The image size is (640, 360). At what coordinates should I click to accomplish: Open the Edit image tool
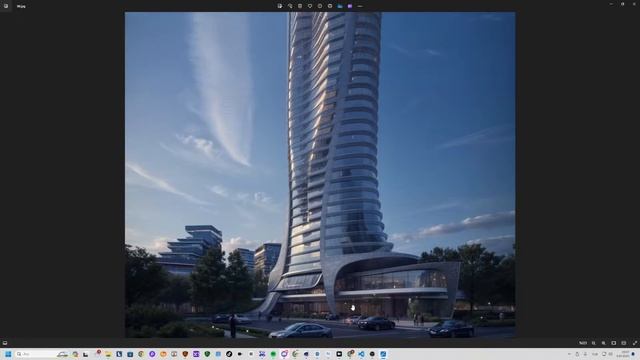[280, 6]
